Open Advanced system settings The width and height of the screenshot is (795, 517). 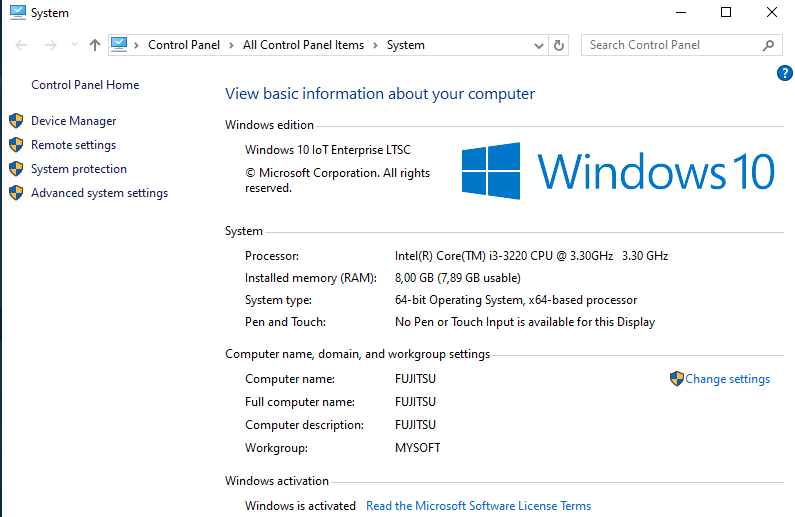click(99, 193)
